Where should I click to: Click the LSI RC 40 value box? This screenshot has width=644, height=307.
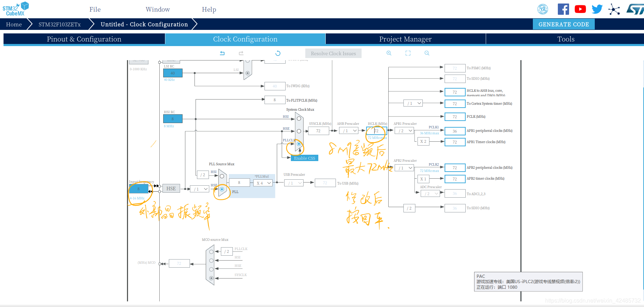pos(173,73)
